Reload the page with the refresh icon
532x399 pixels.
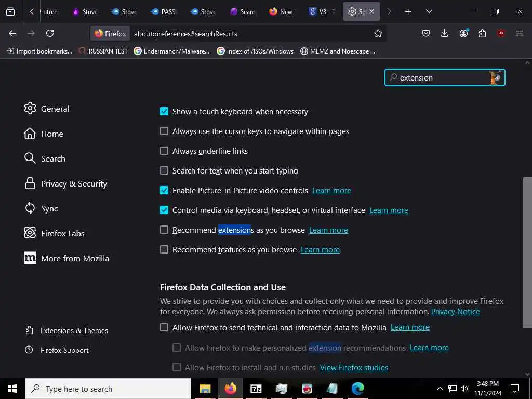coord(50,33)
